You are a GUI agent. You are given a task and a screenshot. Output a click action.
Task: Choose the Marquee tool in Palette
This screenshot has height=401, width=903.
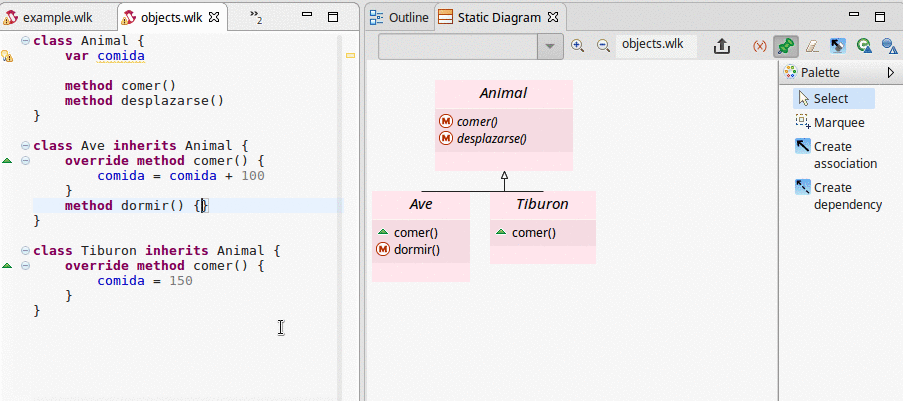830,123
